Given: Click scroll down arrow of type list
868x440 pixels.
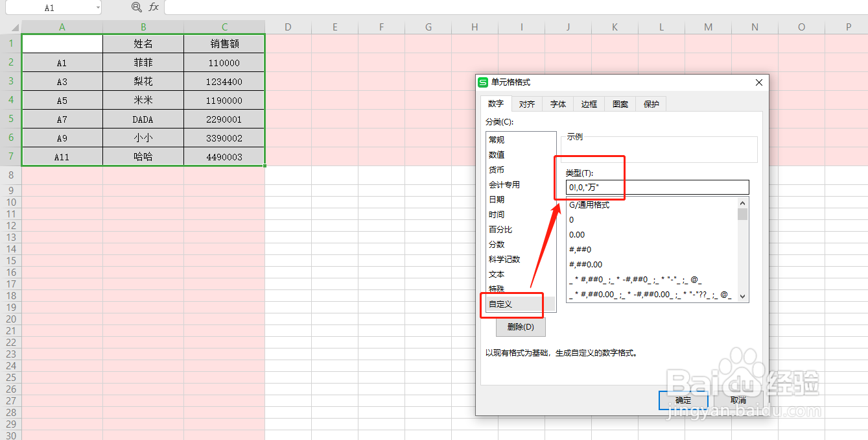Looking at the screenshot, I should point(743,297).
